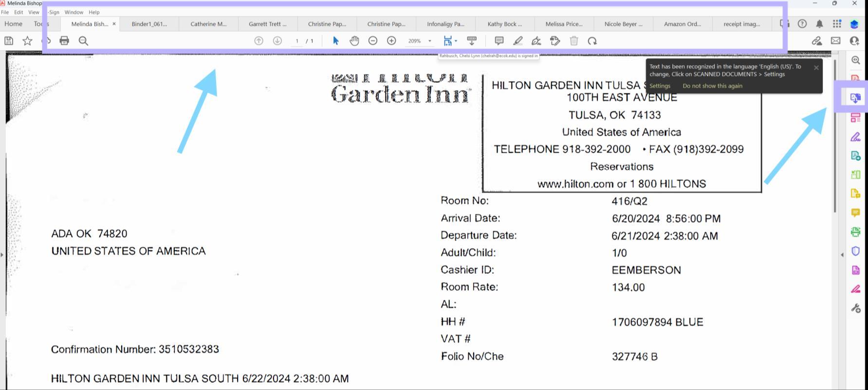Share a link to this file
The height and width of the screenshot is (390, 868).
[x=817, y=41]
